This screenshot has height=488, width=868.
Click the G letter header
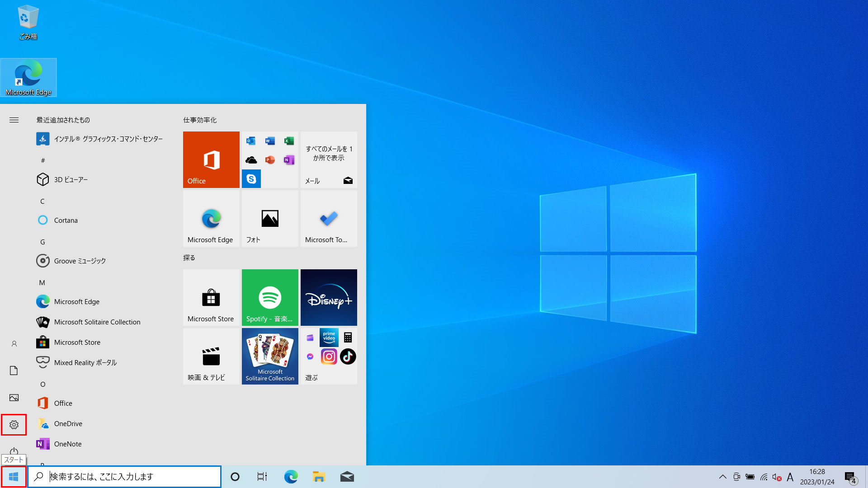[42, 242]
